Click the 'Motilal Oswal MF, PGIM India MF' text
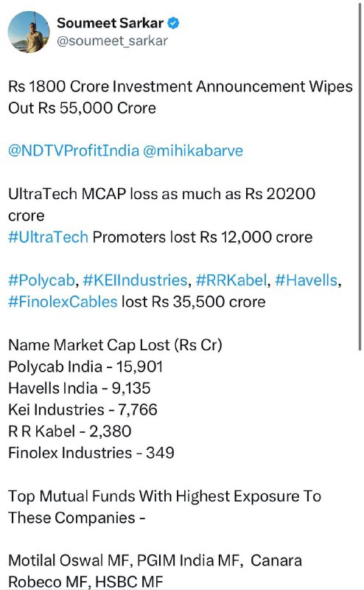364x590 pixels. 124,560
